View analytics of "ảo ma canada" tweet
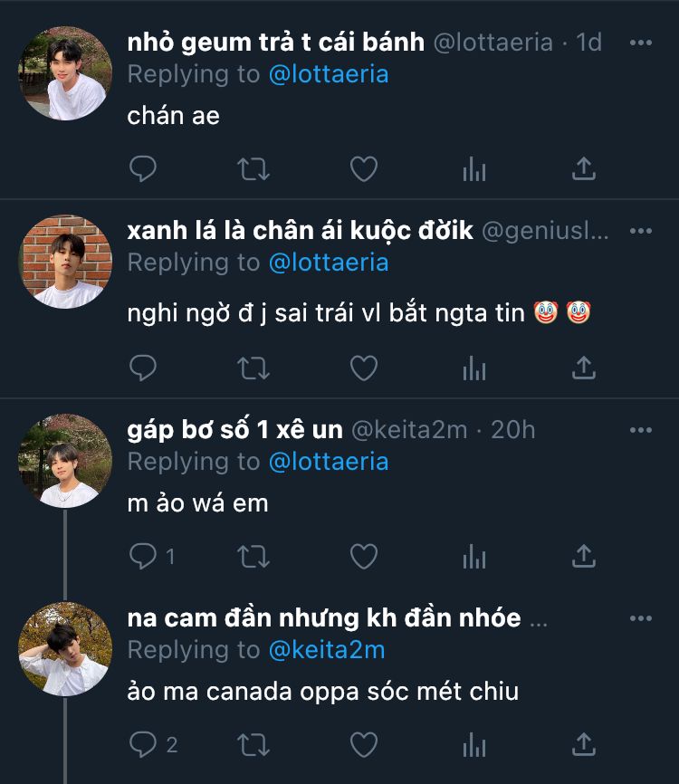The image size is (679, 784). (x=474, y=744)
